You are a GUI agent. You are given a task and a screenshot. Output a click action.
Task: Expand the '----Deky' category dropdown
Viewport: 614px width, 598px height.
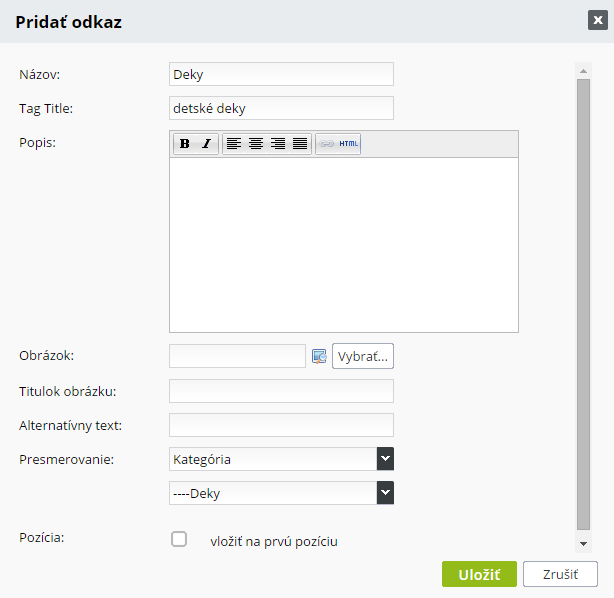tap(281, 493)
